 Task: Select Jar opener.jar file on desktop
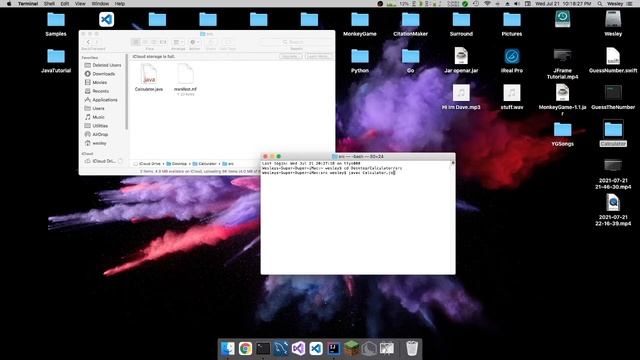(461, 61)
